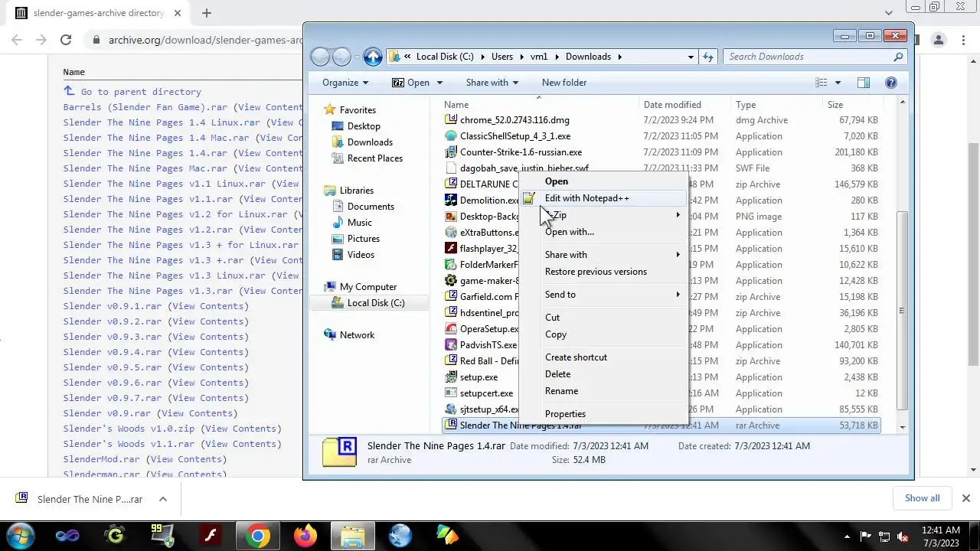
Task: Expand the Open button dropdown arrow
Action: coord(439,83)
